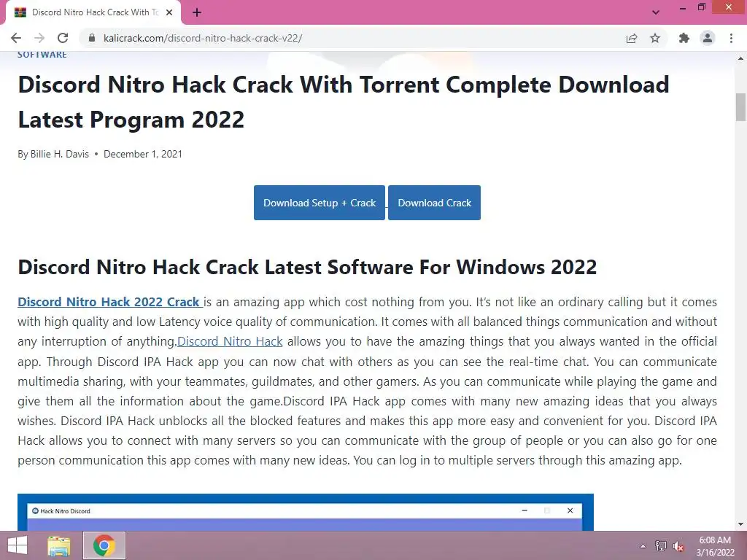Image resolution: width=747 pixels, height=560 pixels.
Task: Click the Hack Nitro Discord screenshot image
Action: (306, 513)
